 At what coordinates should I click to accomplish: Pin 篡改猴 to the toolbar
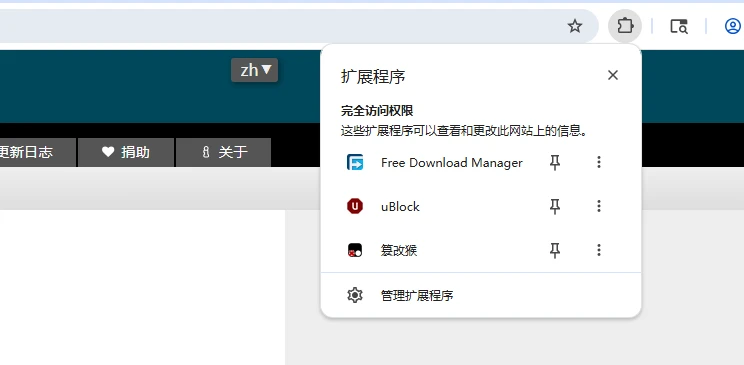click(555, 250)
